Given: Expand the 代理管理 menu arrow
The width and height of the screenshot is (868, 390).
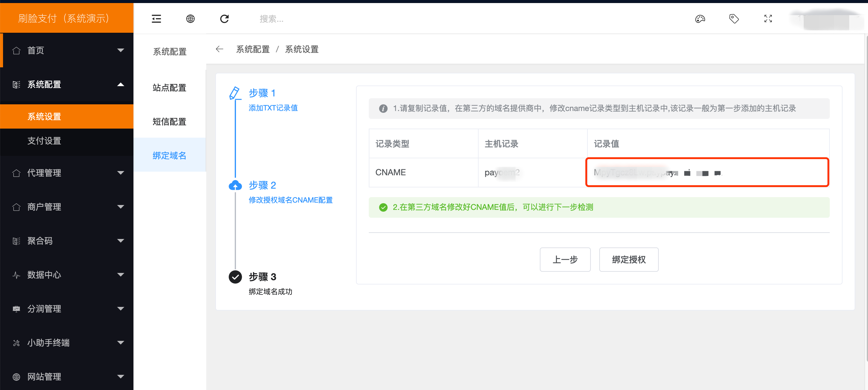Looking at the screenshot, I should [x=120, y=173].
